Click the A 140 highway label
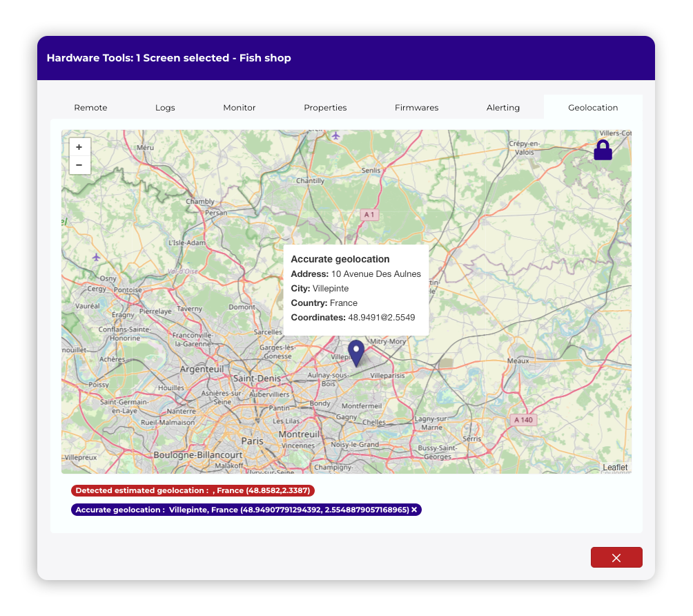 pyautogui.click(x=523, y=419)
